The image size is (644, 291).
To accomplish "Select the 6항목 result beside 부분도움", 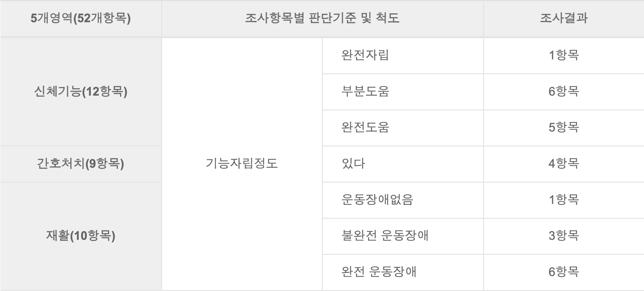I will (x=564, y=92).
